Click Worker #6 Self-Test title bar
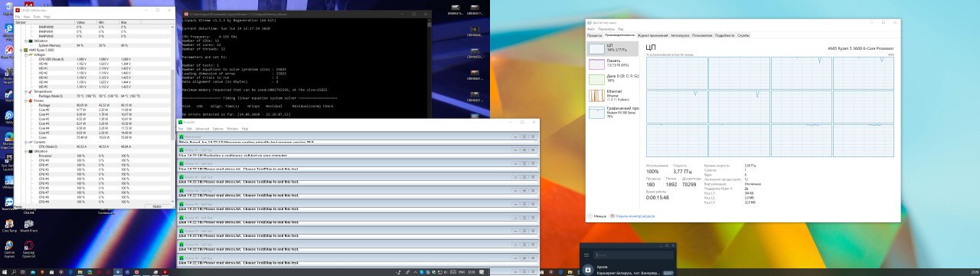The height and width of the screenshot is (276, 980). pyautogui.click(x=358, y=218)
